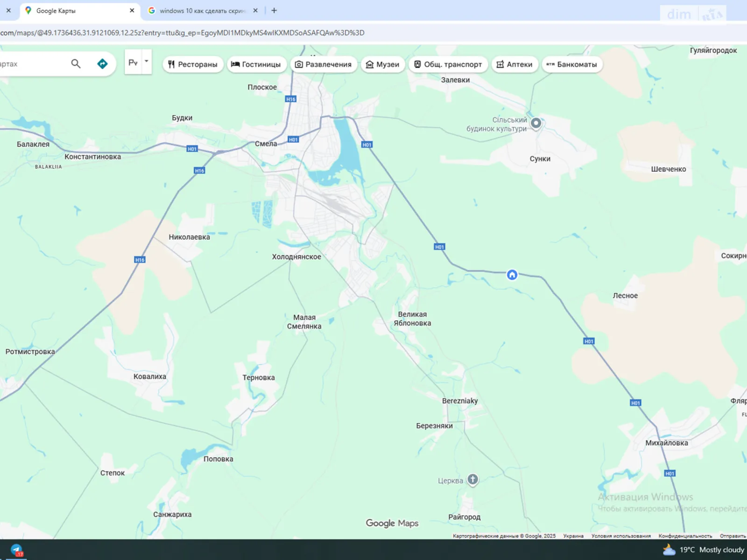Click the Аптеки pharmacy icon
This screenshot has height=560, width=747.
tap(500, 64)
